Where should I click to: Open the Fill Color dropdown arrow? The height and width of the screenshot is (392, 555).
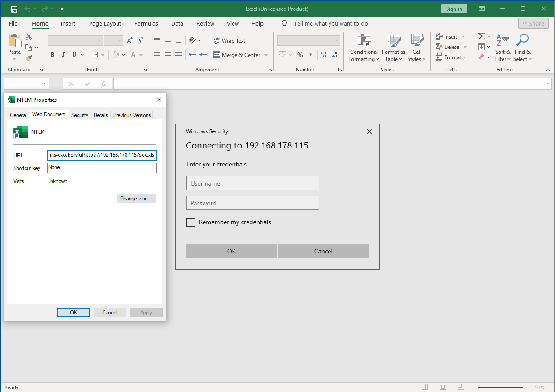(124, 54)
